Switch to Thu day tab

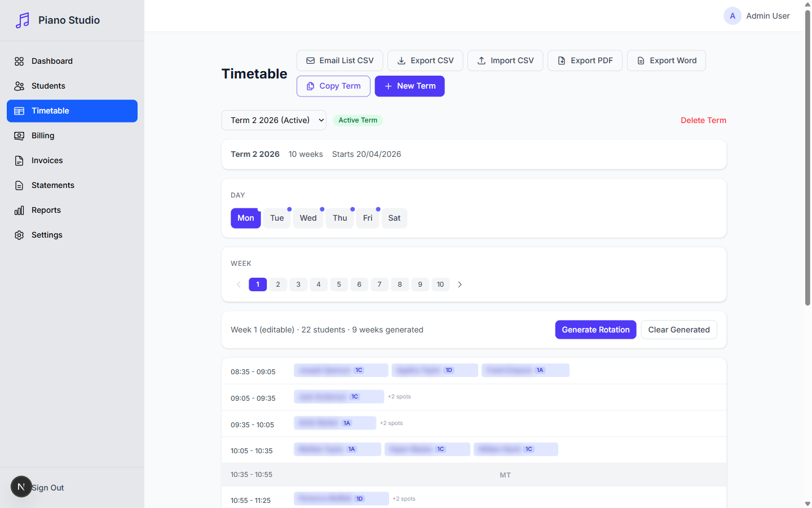[340, 218]
